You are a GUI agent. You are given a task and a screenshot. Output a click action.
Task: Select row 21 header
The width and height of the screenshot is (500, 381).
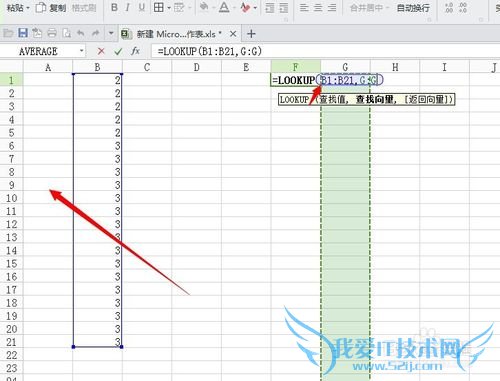click(x=11, y=342)
